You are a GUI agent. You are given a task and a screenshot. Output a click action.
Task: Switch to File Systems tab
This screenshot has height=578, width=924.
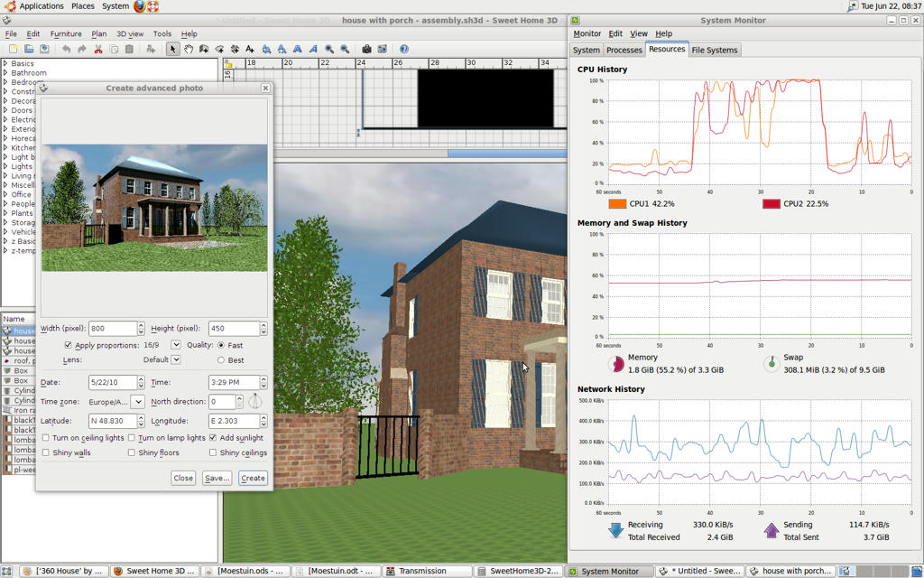pyautogui.click(x=715, y=51)
